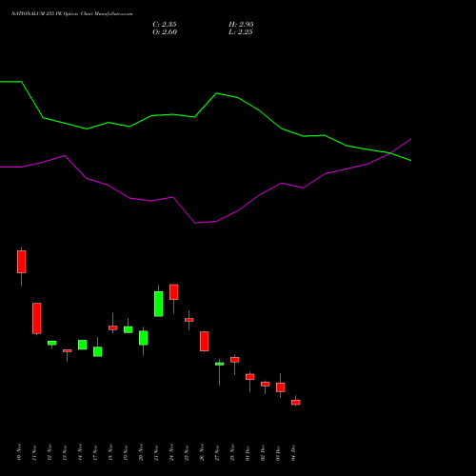Click the 11 Nov date label
The width and height of the screenshot is (476, 476).
[34, 452]
